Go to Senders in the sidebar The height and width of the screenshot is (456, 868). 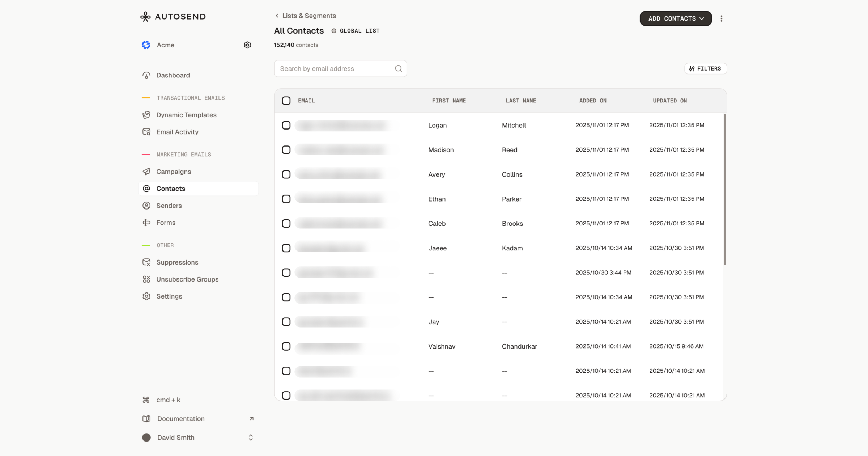point(169,206)
